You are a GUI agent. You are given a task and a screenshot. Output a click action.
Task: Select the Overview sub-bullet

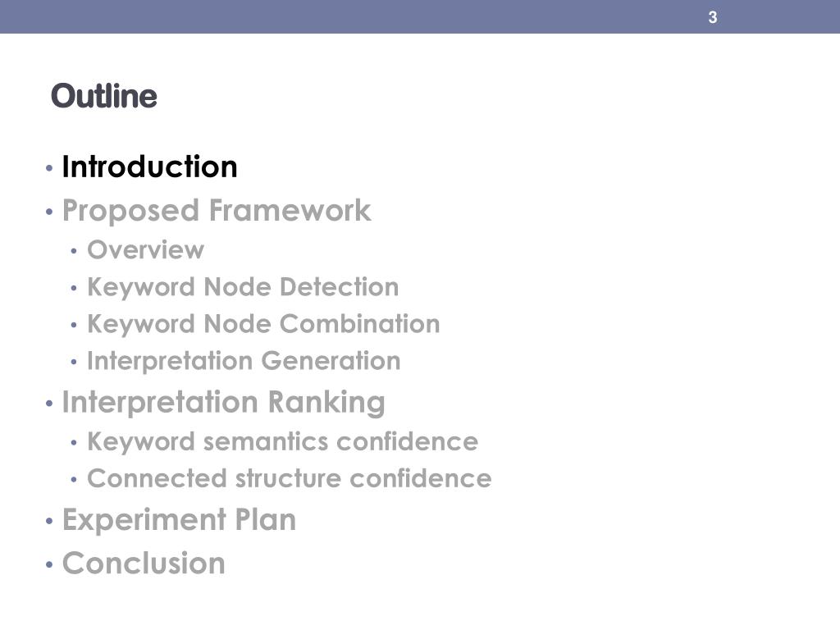146,250
